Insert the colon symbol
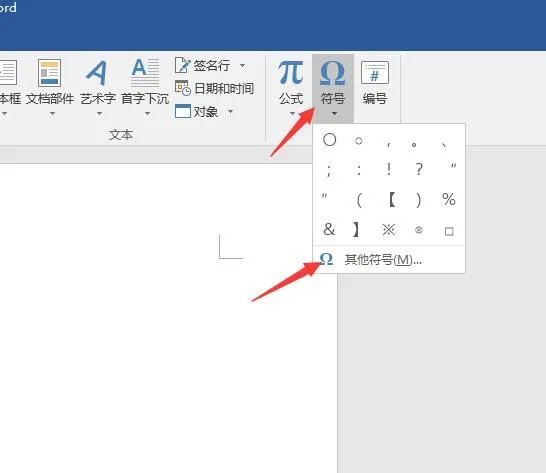Viewport: 546px width, 473px height. pyautogui.click(x=359, y=170)
